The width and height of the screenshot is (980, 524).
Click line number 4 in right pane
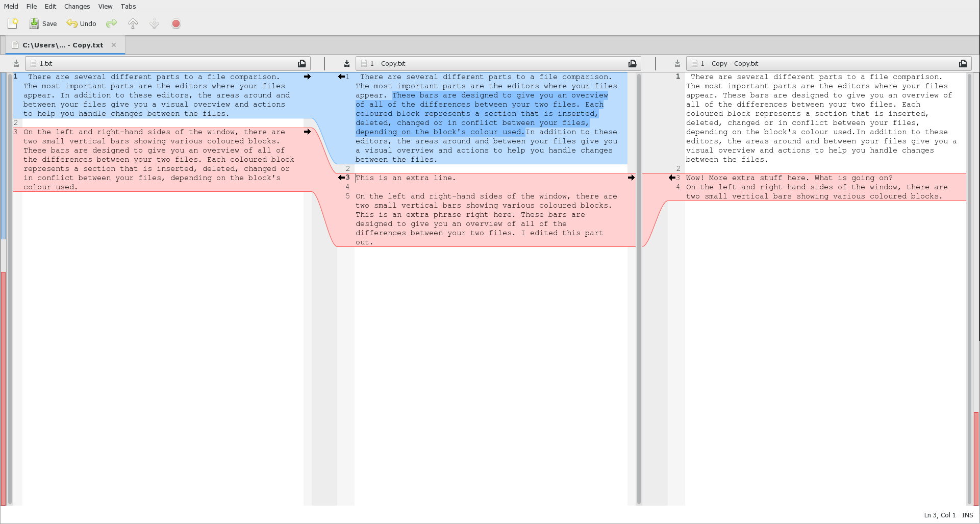(x=678, y=187)
